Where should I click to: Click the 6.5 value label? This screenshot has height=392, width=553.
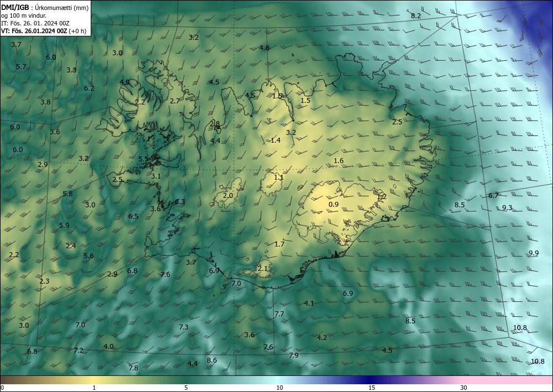[x=133, y=216]
